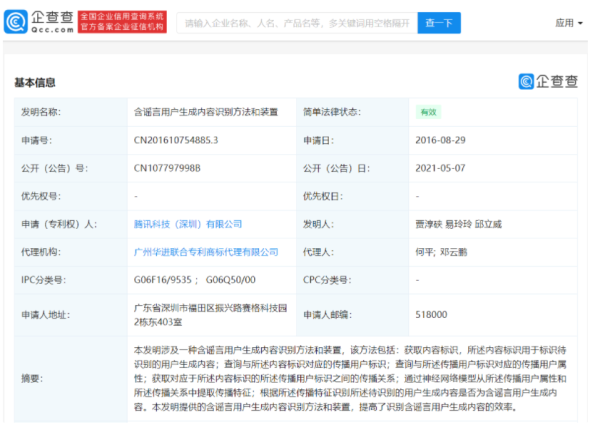Screen dimensions: 600x427
Task: Open the 应用 dropdown menu
Action: click(x=567, y=22)
